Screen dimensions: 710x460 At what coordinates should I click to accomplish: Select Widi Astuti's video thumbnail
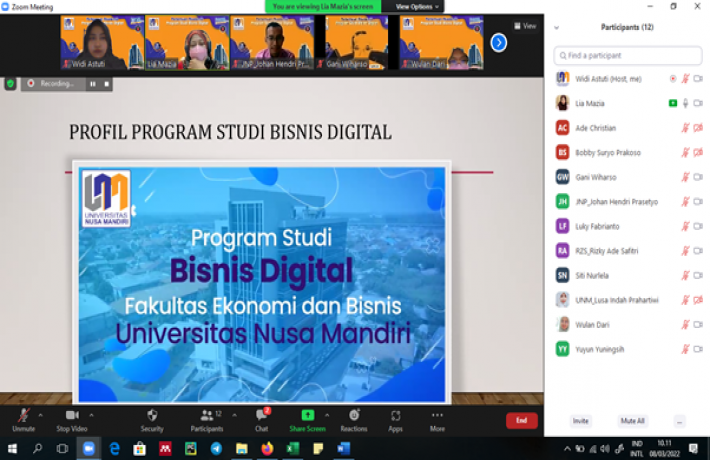coord(102,43)
